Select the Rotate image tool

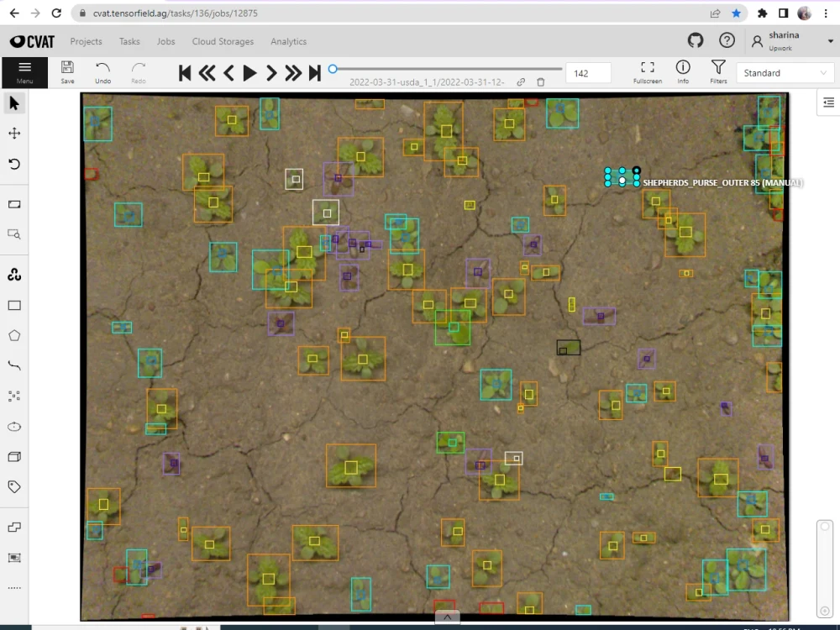[13, 164]
